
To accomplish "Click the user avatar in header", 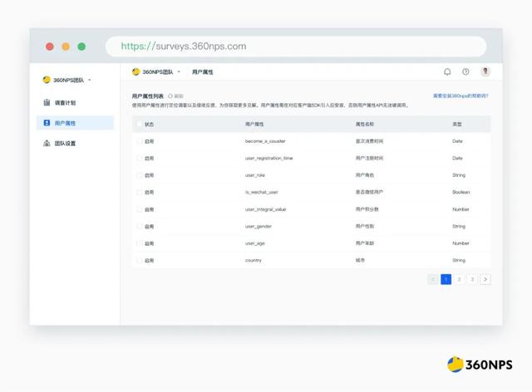I will coord(485,72).
